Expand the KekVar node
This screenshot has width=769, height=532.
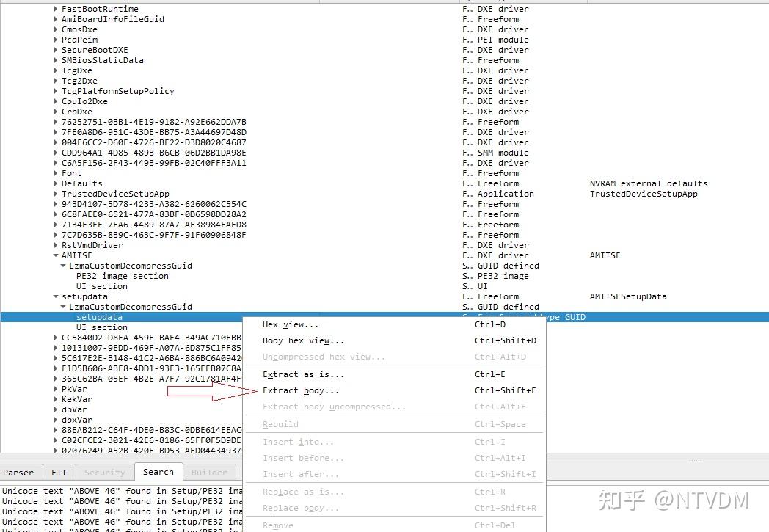[x=55, y=398]
